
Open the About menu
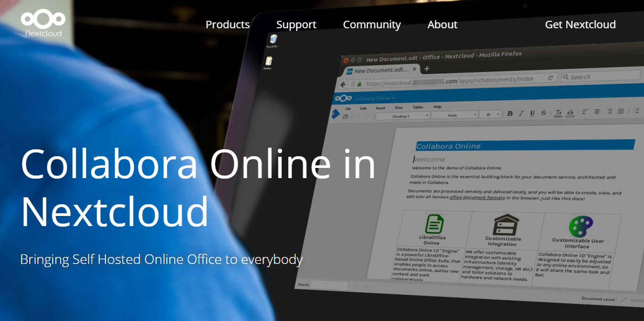[442, 25]
